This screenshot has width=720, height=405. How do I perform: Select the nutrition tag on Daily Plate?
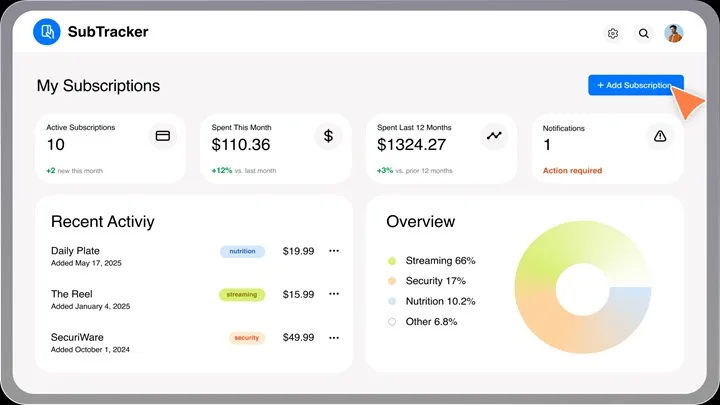point(242,251)
